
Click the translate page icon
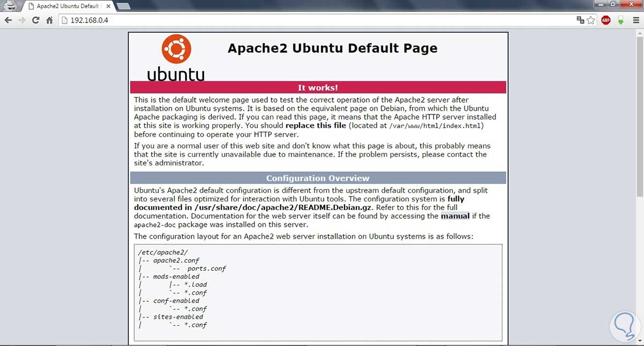click(x=580, y=20)
